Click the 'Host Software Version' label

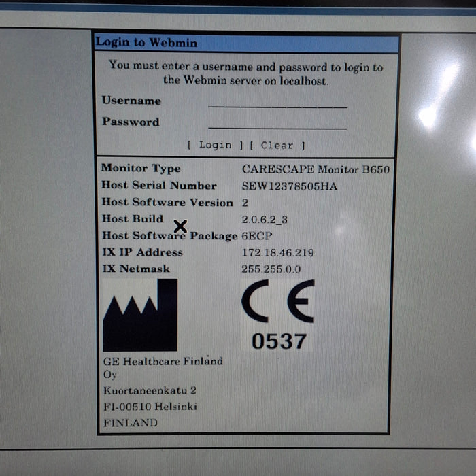tap(167, 202)
